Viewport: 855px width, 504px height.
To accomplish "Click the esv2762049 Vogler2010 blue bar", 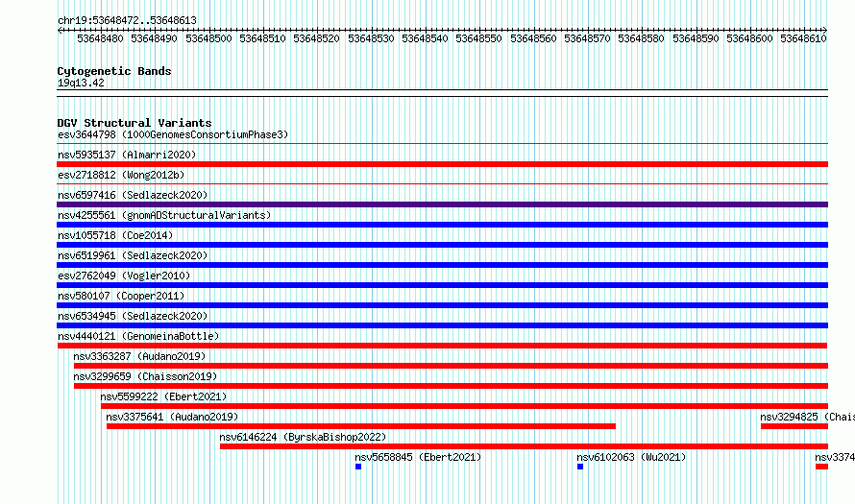I will 442,285.
